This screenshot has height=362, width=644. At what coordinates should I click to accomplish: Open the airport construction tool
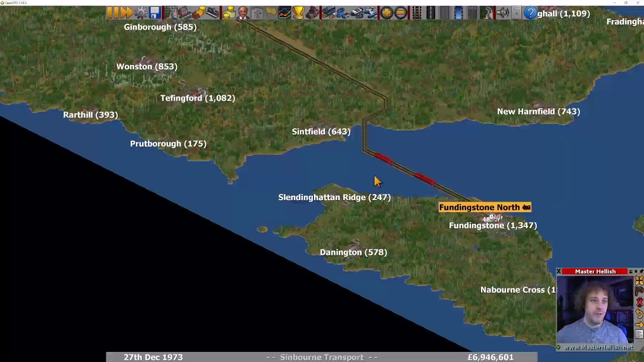[x=472, y=13]
